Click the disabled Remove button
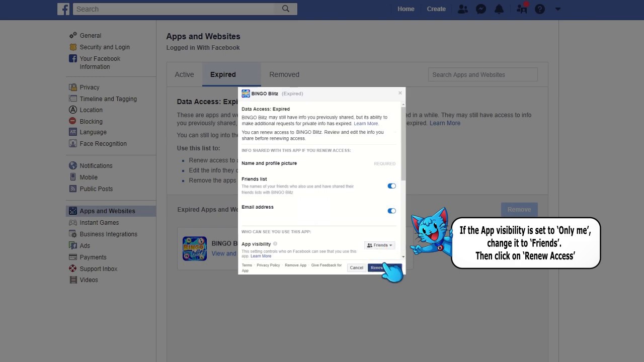Image resolution: width=644 pixels, height=362 pixels. 519,210
